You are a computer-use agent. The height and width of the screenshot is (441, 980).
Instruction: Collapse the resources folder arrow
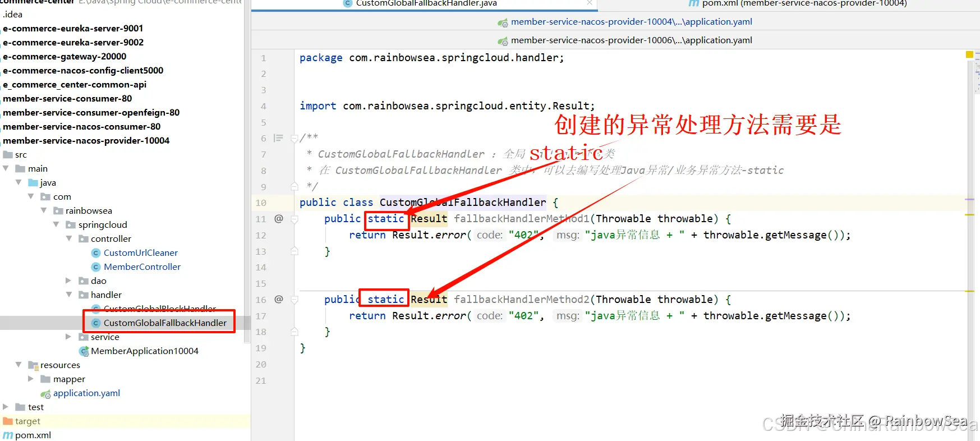click(19, 365)
